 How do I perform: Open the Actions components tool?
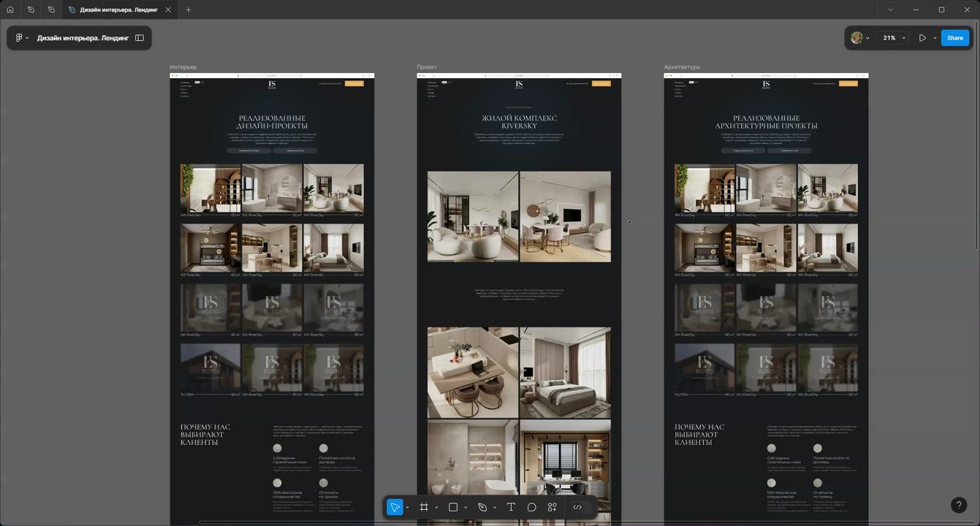(x=552, y=507)
